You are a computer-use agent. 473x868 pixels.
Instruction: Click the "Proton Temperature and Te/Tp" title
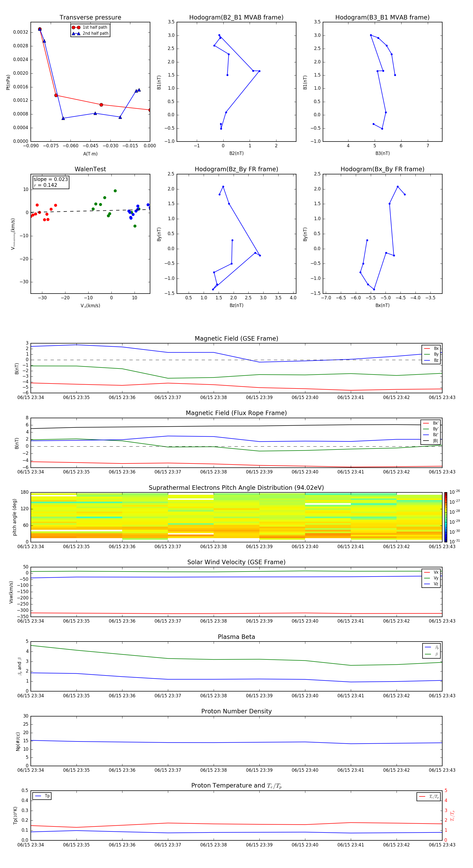(236, 786)
